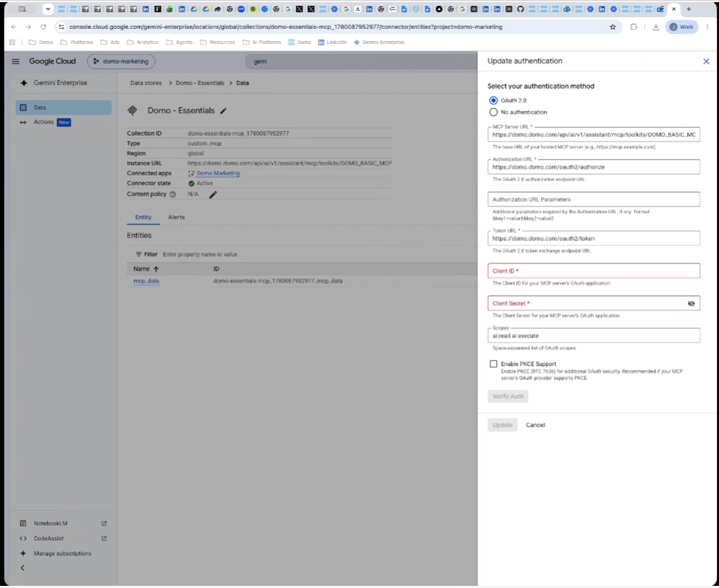Open the Work profile button

tap(681, 27)
